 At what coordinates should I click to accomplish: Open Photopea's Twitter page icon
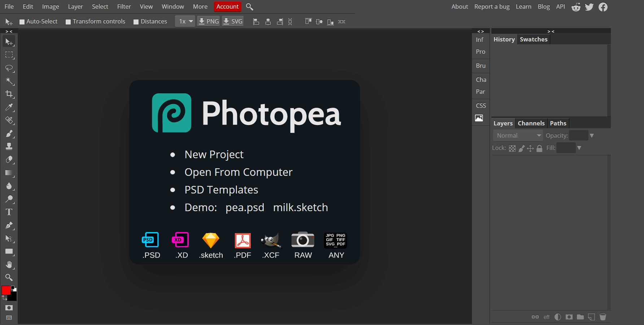589,7
